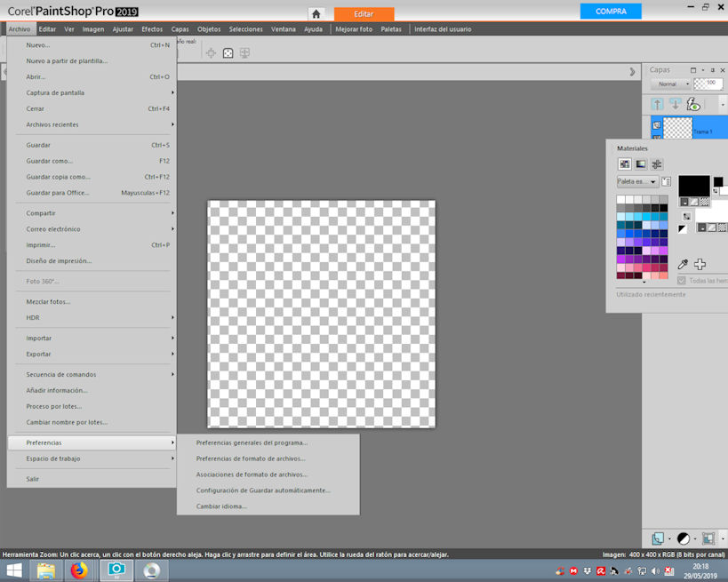Click the orange Editar tab
Screen dimensions: 728x582
364,14
